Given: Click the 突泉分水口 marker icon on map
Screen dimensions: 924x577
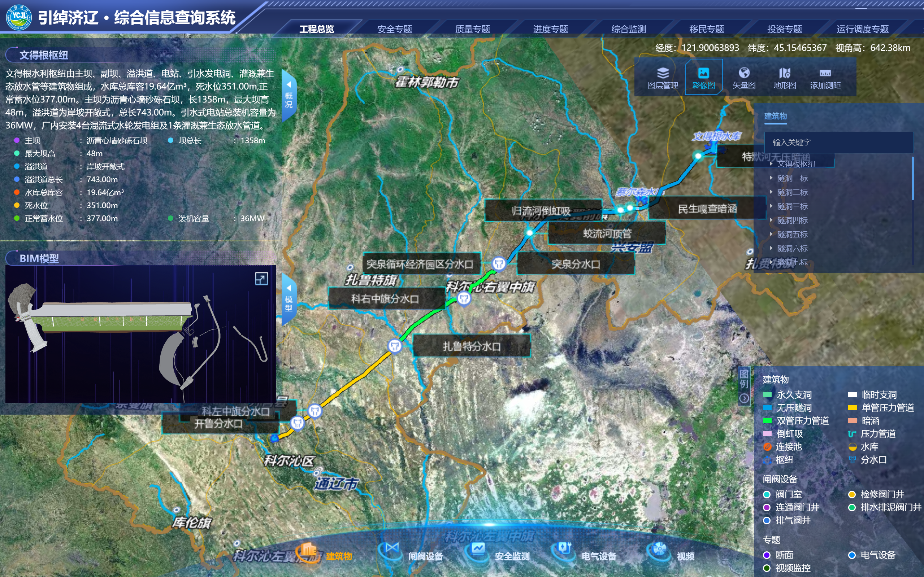Looking at the screenshot, I should click(x=499, y=263).
